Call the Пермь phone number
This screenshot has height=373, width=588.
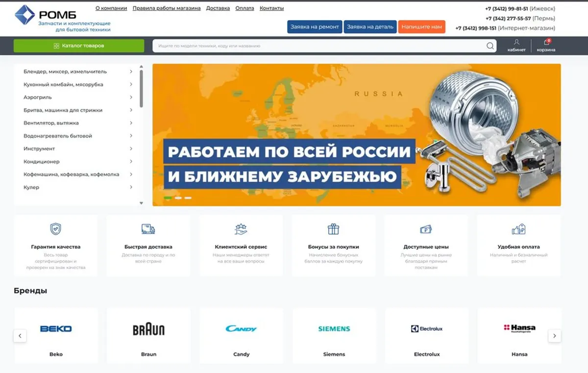click(x=508, y=19)
